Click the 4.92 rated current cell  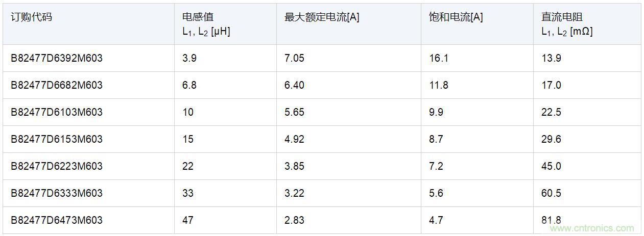(294, 139)
